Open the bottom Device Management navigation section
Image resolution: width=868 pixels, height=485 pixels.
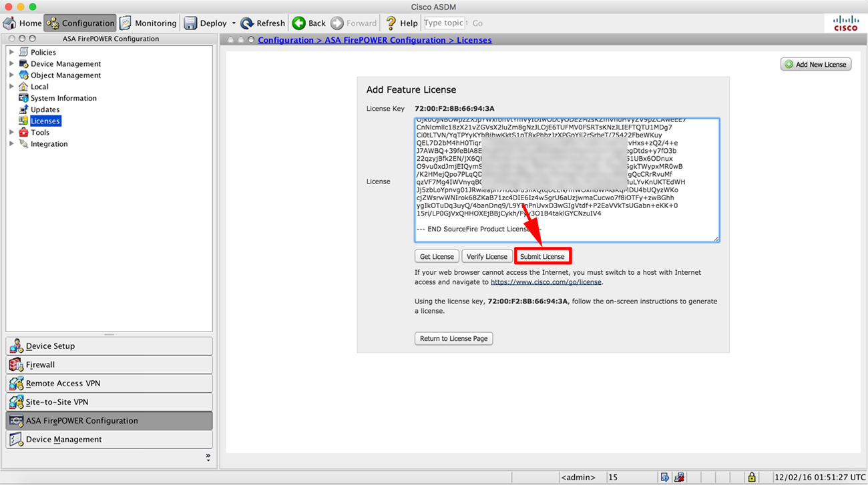109,440
